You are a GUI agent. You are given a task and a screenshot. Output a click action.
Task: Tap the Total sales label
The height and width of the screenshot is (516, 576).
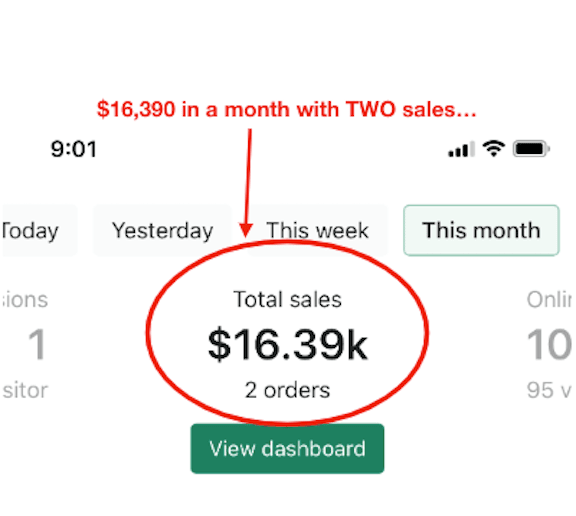(x=288, y=299)
